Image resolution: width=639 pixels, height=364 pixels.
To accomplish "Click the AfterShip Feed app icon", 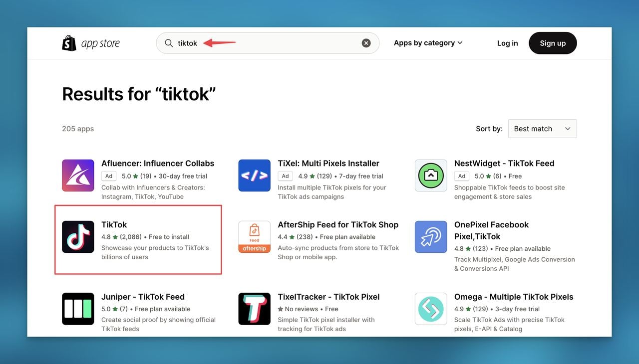I will click(255, 237).
